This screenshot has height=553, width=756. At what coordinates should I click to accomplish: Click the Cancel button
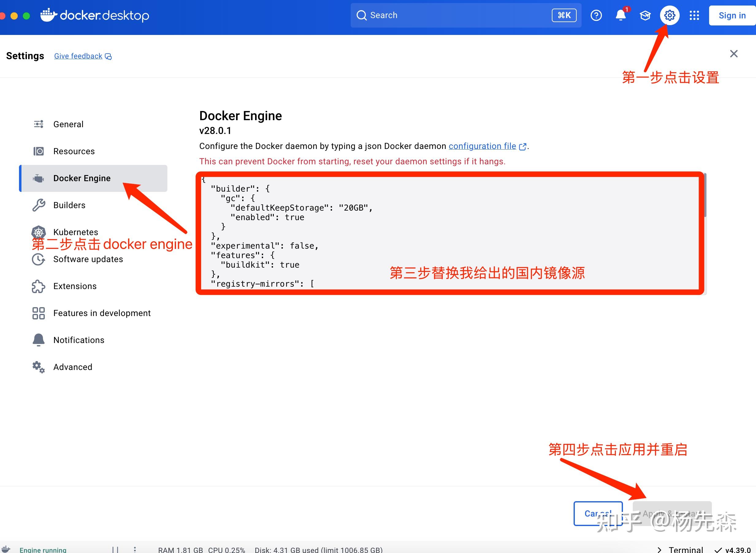click(x=598, y=513)
